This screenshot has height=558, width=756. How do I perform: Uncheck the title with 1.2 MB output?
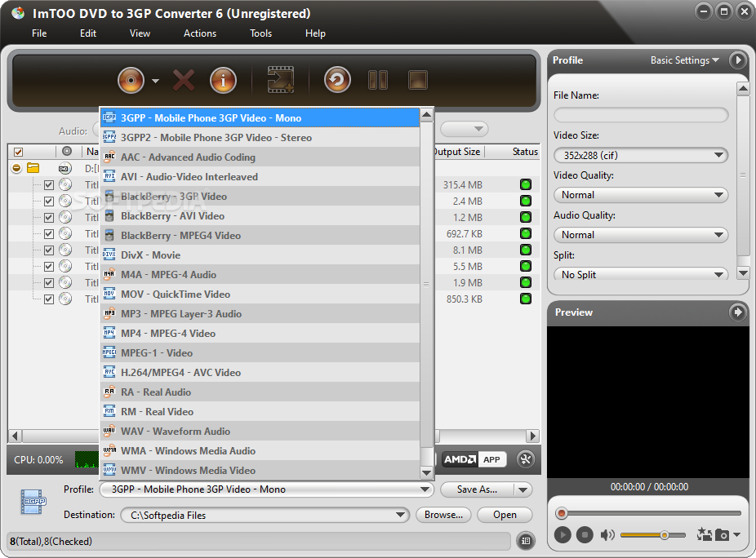click(49, 218)
